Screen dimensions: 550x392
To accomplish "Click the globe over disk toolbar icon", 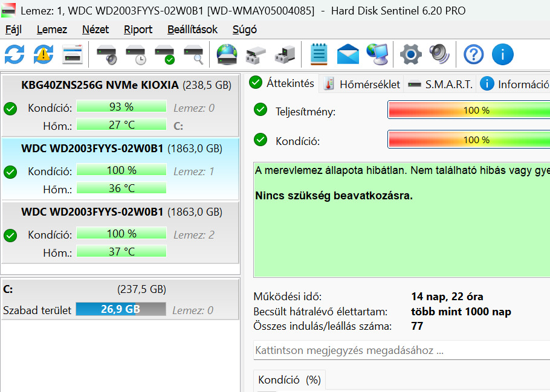I will click(227, 54).
